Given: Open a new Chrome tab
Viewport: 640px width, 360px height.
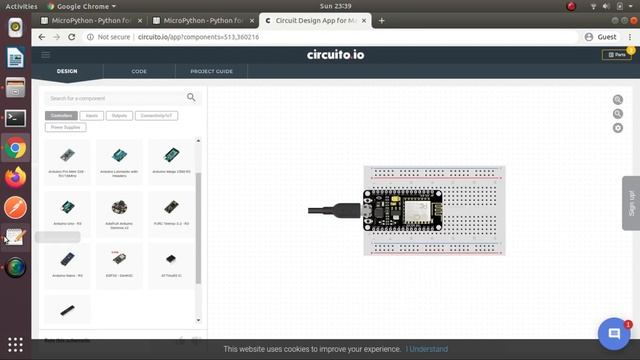Looking at the screenshot, I should tap(382, 20).
